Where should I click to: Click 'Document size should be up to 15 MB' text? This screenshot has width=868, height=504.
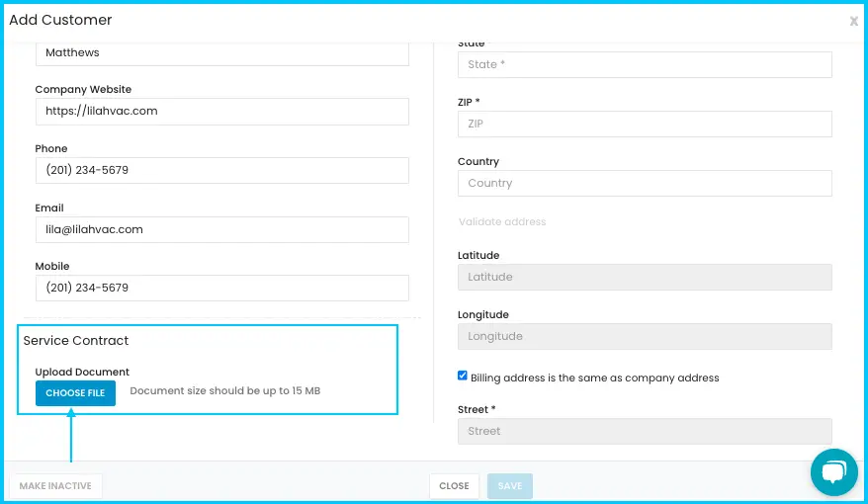pyautogui.click(x=224, y=390)
